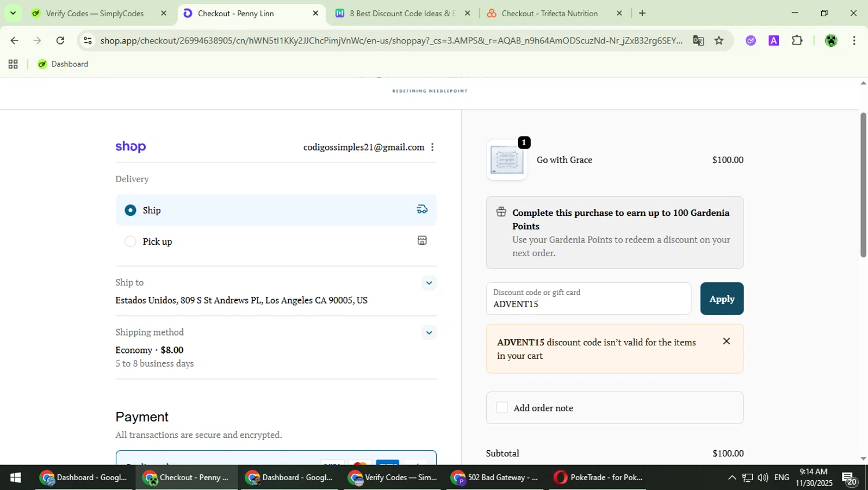
Task: Click the Go with Grace product name
Action: pyautogui.click(x=564, y=160)
